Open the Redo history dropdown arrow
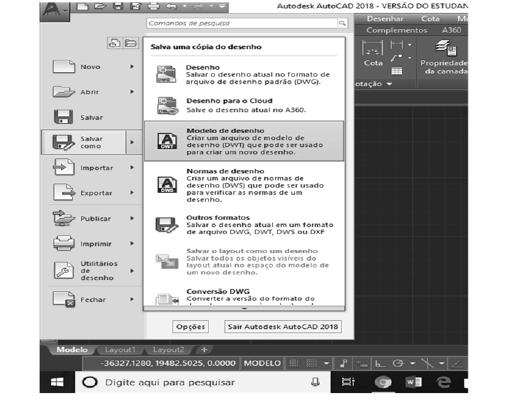 pyautogui.click(x=211, y=6)
